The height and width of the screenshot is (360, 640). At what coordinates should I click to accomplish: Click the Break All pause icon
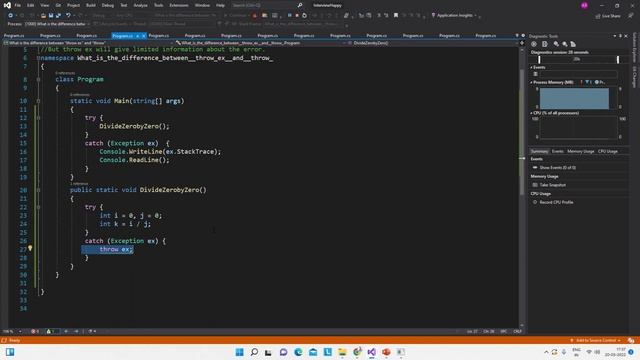(x=289, y=16)
